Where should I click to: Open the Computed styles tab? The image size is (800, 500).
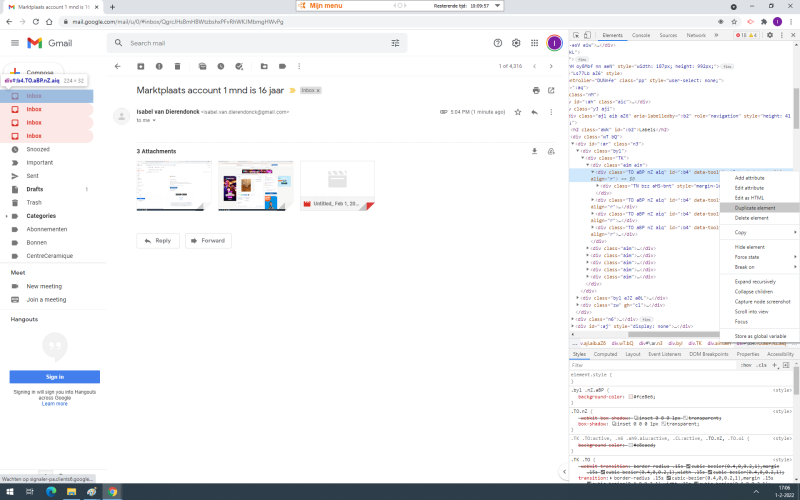pyautogui.click(x=606, y=354)
